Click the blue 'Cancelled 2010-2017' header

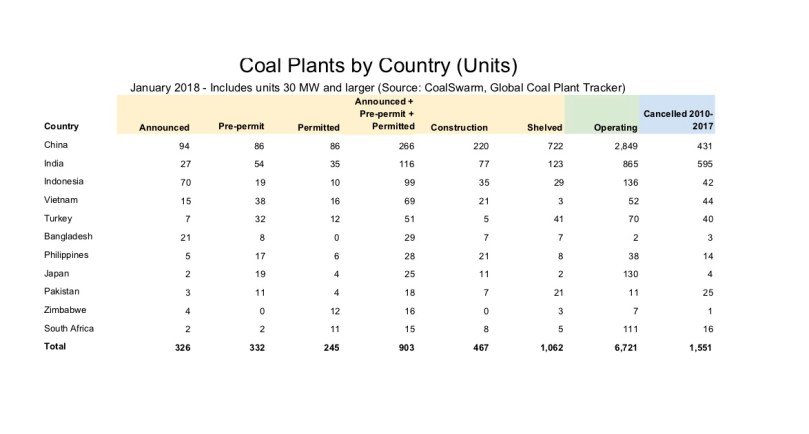pyautogui.click(x=674, y=120)
